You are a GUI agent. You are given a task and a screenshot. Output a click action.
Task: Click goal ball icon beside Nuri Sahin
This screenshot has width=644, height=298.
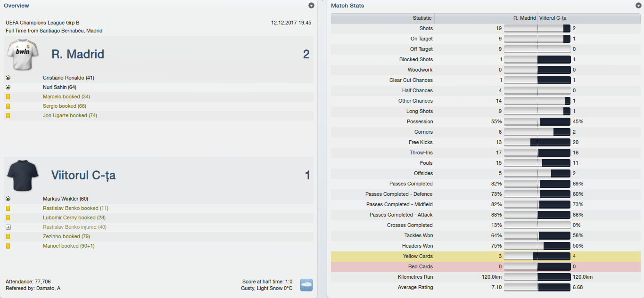pyautogui.click(x=8, y=87)
